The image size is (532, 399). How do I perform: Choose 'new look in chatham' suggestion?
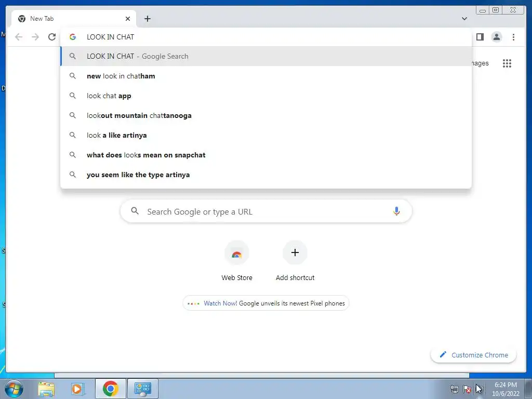(265, 76)
